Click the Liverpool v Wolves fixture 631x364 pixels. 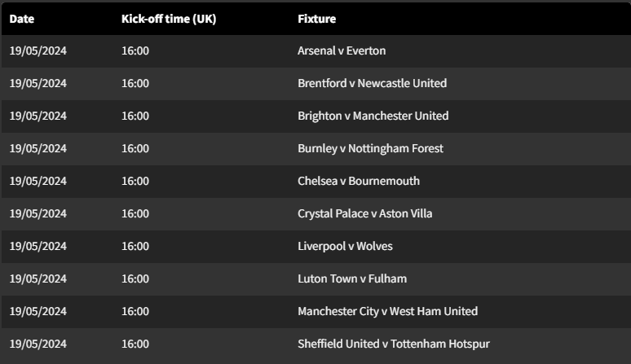tap(345, 246)
